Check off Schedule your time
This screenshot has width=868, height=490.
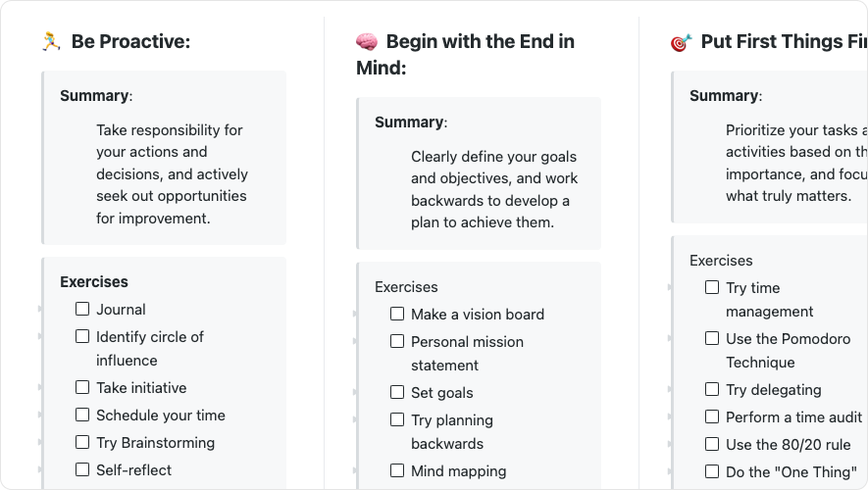pos(82,415)
